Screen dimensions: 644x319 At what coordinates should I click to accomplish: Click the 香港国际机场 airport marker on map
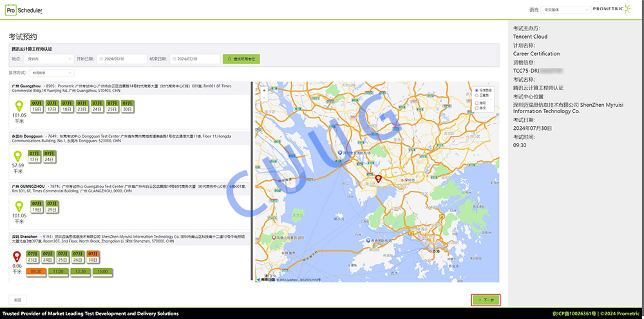pyautogui.click(x=368, y=240)
